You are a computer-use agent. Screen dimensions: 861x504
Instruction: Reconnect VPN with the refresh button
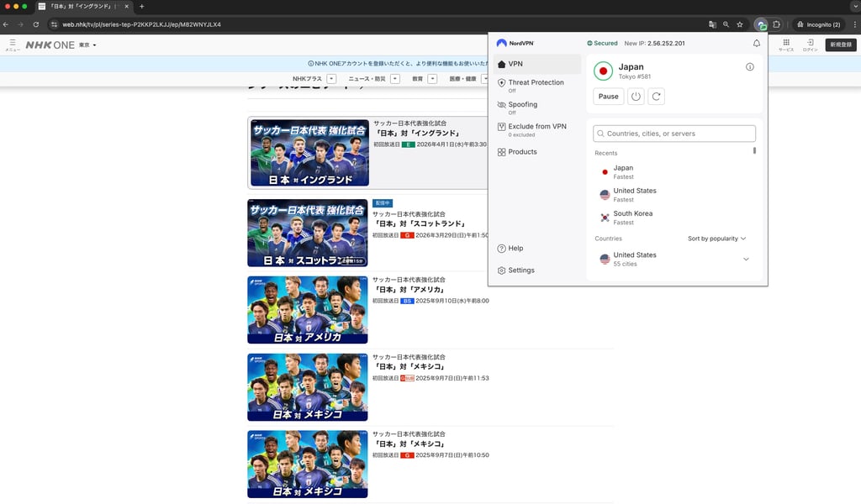pyautogui.click(x=656, y=97)
